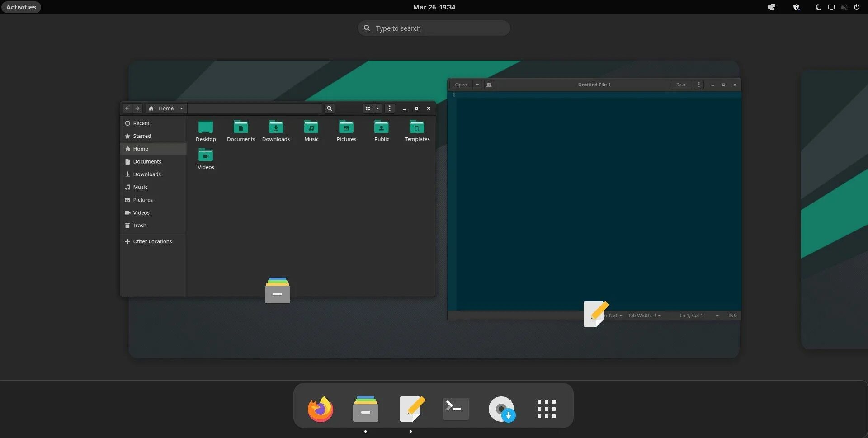Click the Files location bar field
This screenshot has width=868, height=438.
[255, 108]
